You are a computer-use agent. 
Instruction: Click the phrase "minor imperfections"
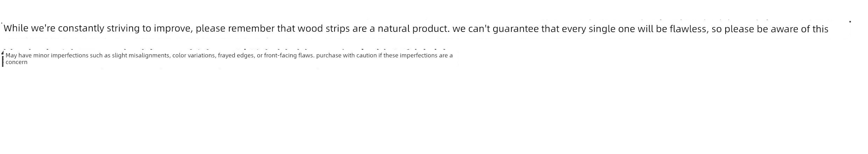pos(61,55)
